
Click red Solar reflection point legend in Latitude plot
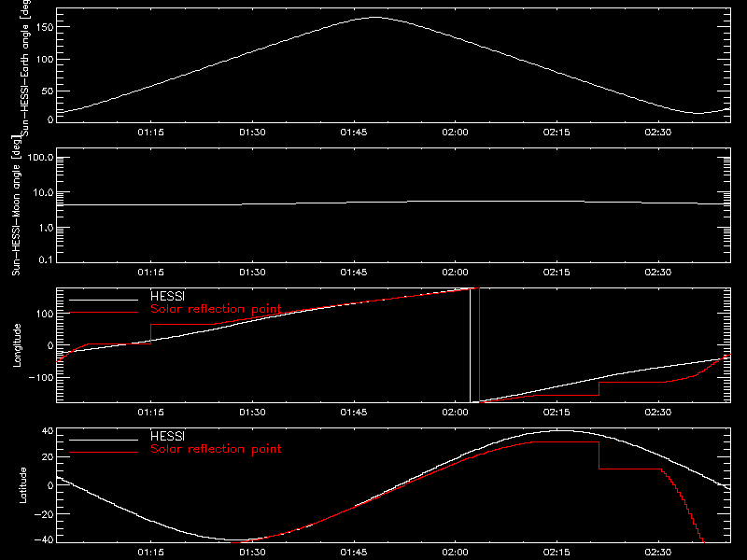tap(216, 449)
